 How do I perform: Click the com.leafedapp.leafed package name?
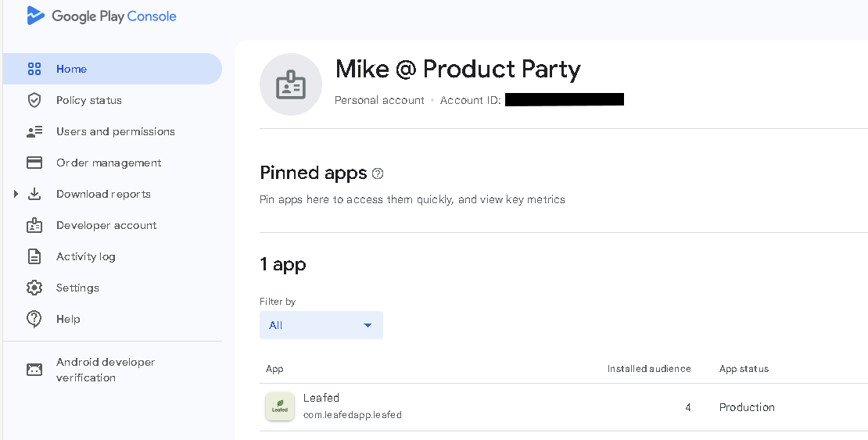click(x=352, y=414)
